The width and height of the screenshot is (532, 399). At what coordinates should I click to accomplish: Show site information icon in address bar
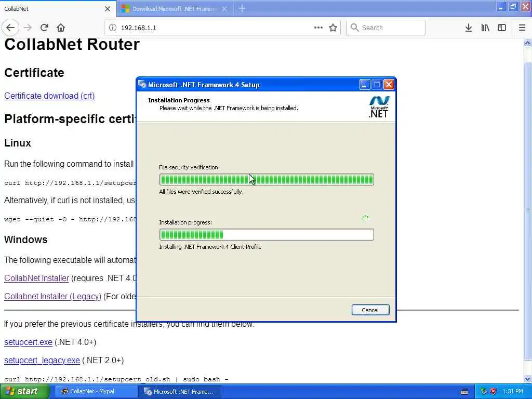tap(113, 28)
